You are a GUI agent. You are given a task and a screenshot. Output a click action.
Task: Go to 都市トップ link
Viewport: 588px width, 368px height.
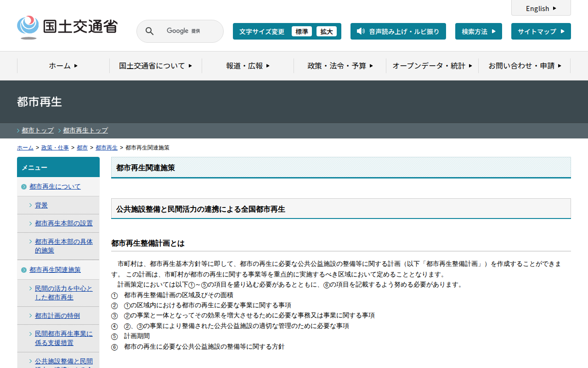(38, 131)
